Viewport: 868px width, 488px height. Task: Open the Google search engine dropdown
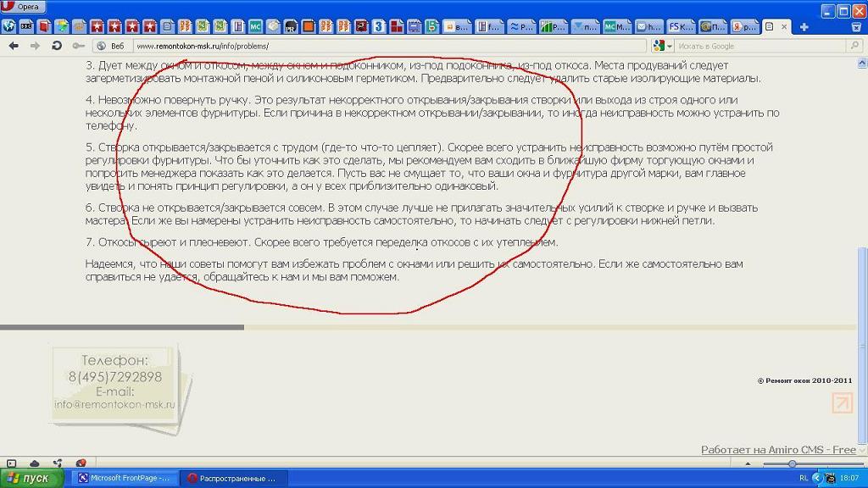click(662, 46)
